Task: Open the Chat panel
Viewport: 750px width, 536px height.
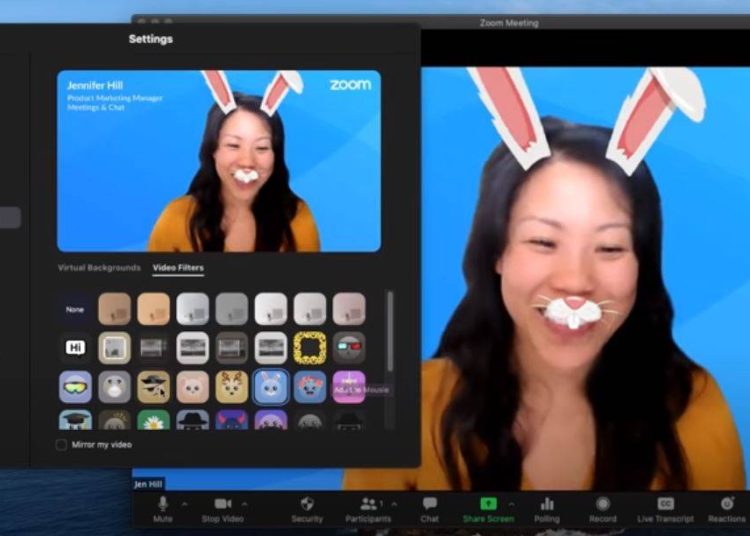Action: [430, 510]
